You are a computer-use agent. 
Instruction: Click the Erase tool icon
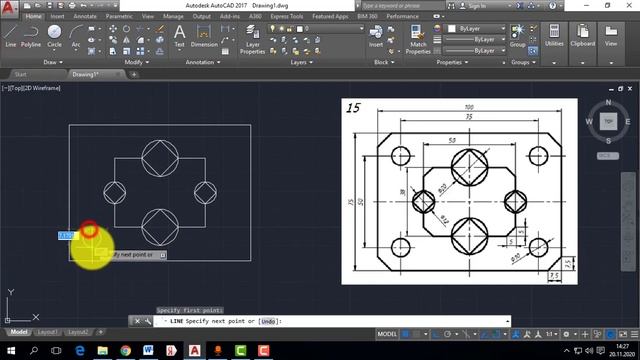(160, 29)
